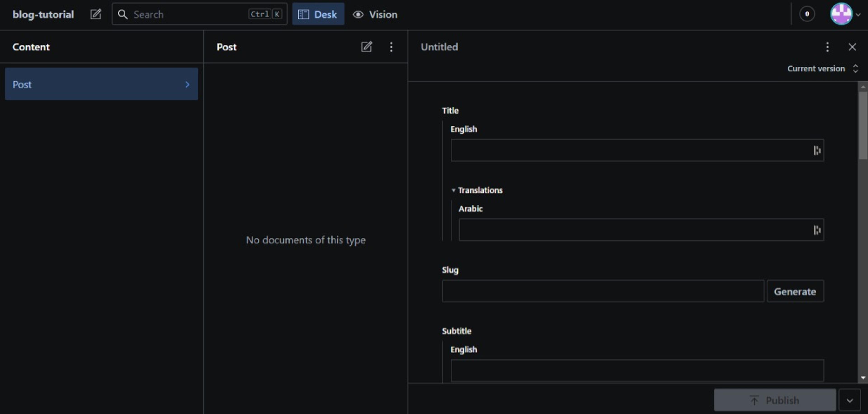Open the Untitled document three-dot menu

(x=827, y=47)
